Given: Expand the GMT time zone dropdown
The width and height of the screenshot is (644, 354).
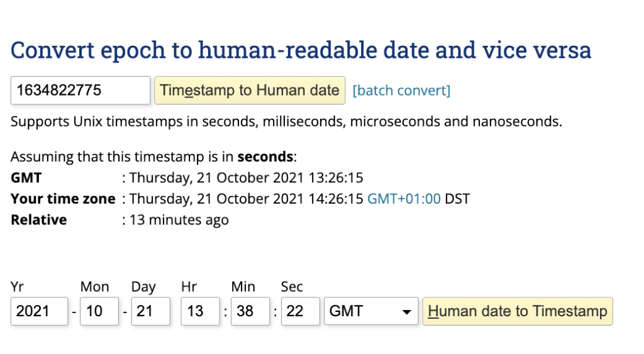Looking at the screenshot, I should (x=370, y=311).
